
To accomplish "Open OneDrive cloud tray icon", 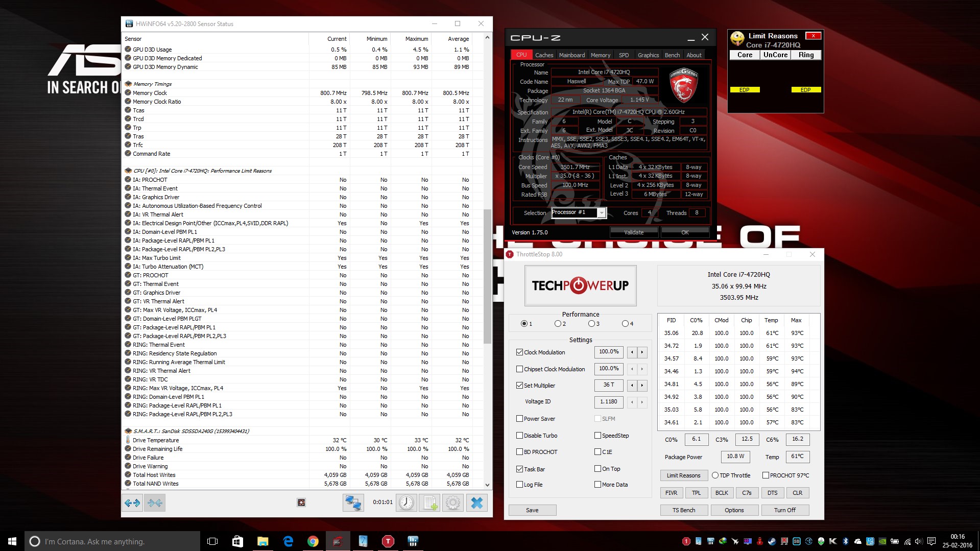I will (x=857, y=541).
